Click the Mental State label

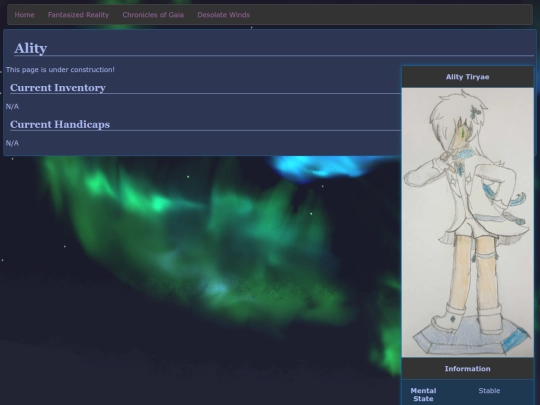423,395
